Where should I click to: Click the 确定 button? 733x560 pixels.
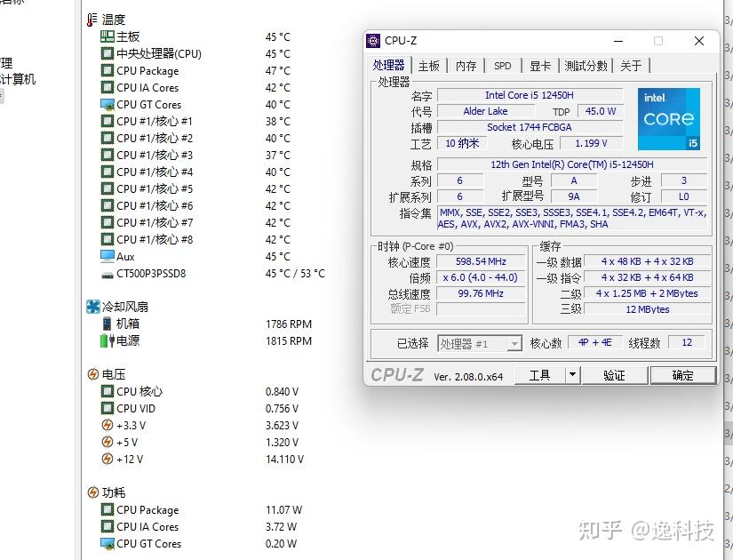[x=682, y=375]
